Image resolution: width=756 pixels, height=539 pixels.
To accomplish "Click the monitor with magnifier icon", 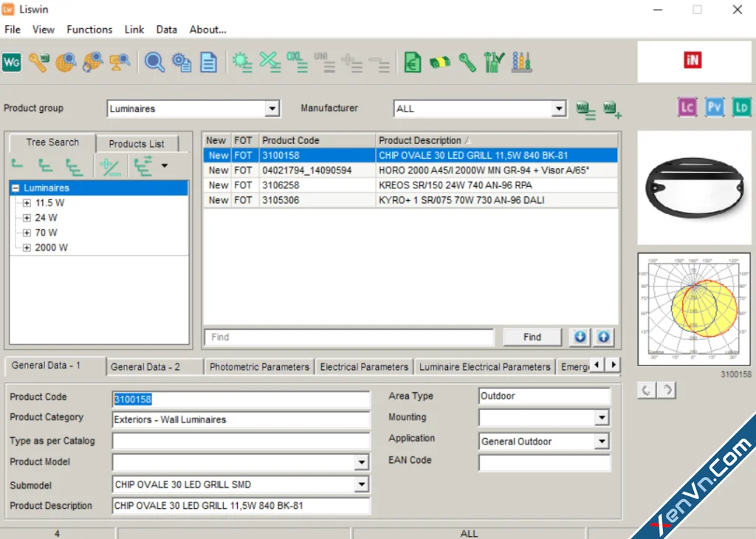I will click(x=119, y=62).
